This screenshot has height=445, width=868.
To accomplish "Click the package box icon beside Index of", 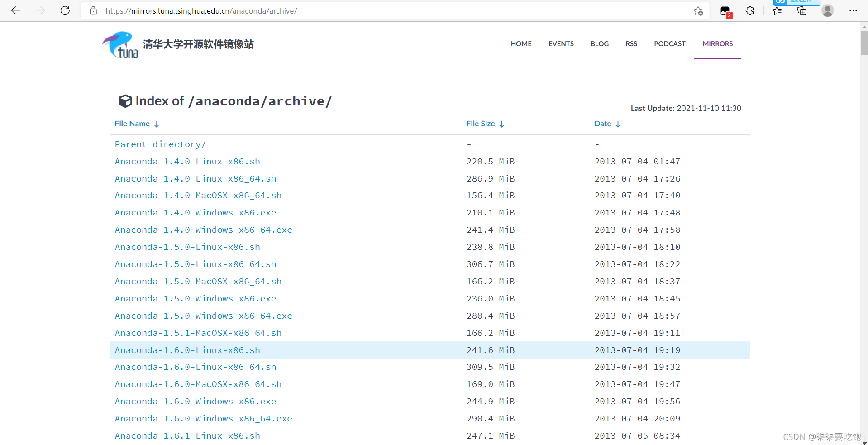I will [125, 101].
